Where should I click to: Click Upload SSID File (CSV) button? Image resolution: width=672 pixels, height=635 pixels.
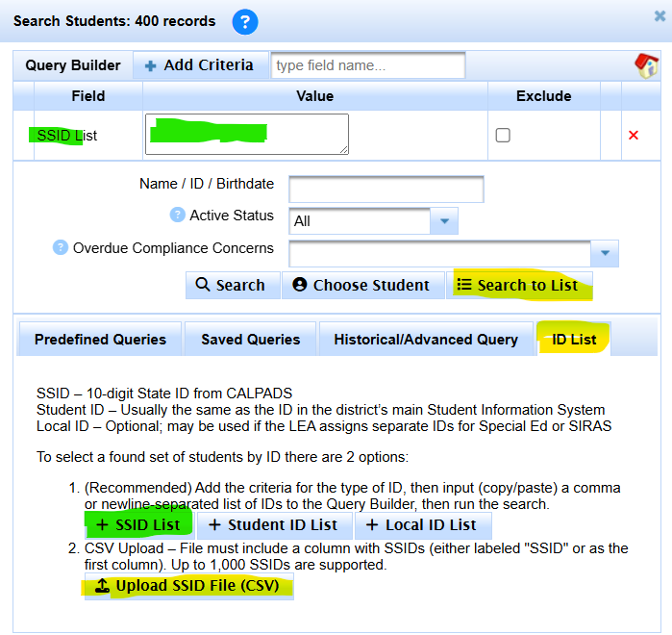tap(189, 586)
